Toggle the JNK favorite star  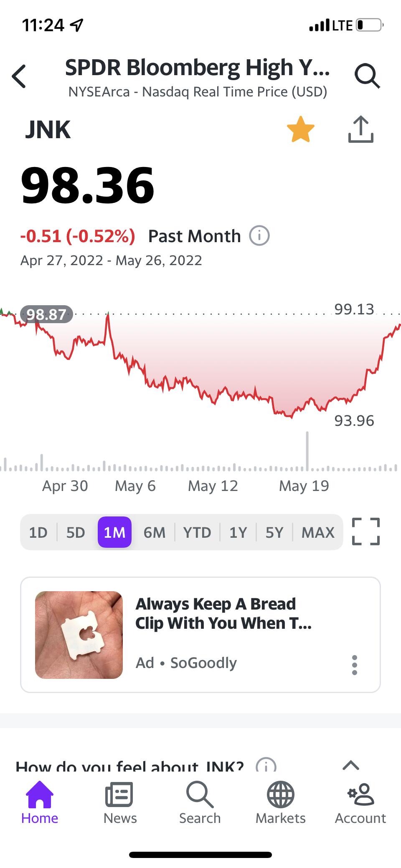pyautogui.click(x=300, y=129)
